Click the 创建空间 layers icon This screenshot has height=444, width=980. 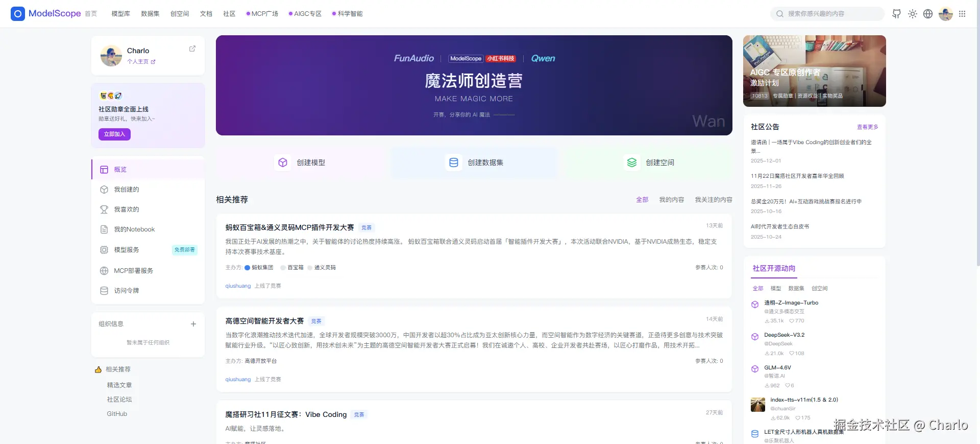tap(632, 162)
